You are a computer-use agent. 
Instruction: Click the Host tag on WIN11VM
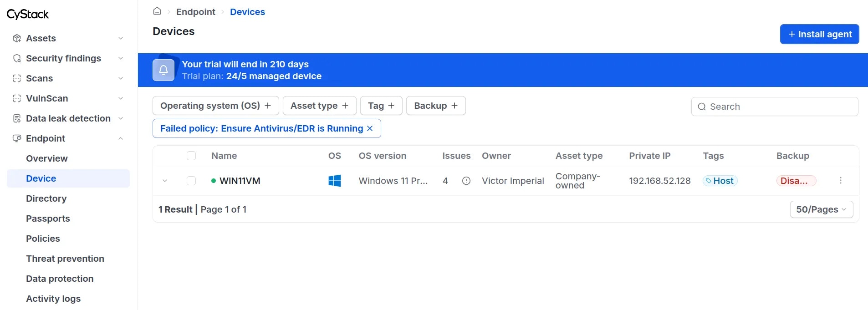coord(720,181)
